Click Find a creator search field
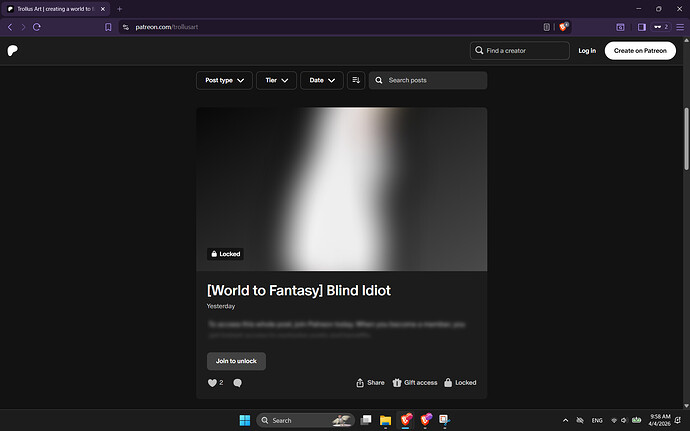Image resolution: width=690 pixels, height=431 pixels. pyautogui.click(x=519, y=51)
